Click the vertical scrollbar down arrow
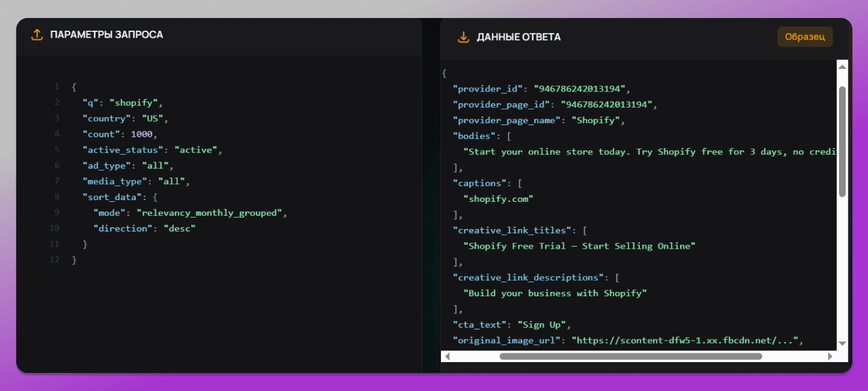868x391 pixels. (x=842, y=344)
